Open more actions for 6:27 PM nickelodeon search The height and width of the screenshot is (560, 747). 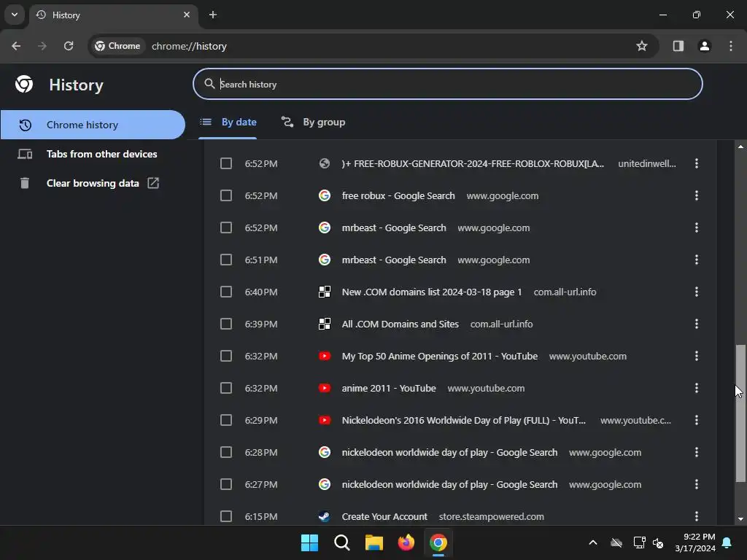(697, 484)
